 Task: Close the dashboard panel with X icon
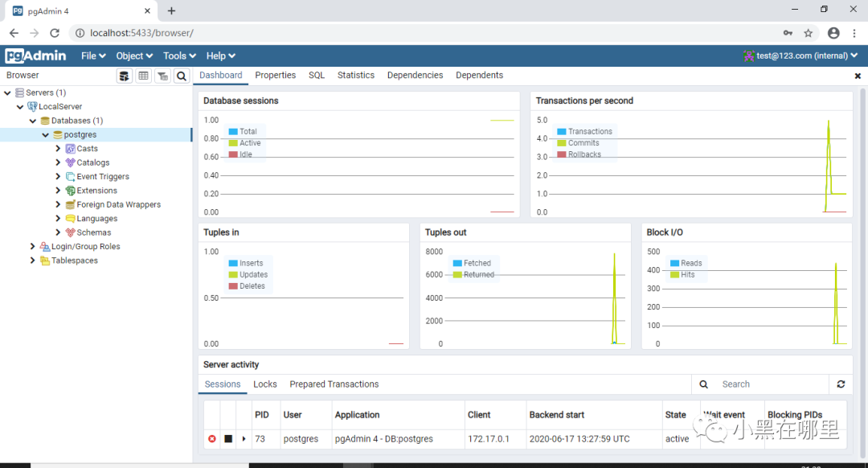click(858, 76)
